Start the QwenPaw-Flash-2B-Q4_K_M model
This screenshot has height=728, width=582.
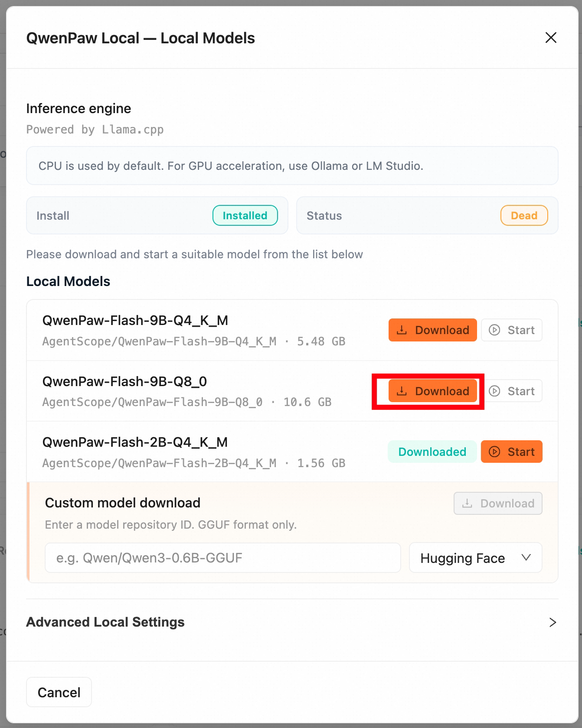(511, 452)
